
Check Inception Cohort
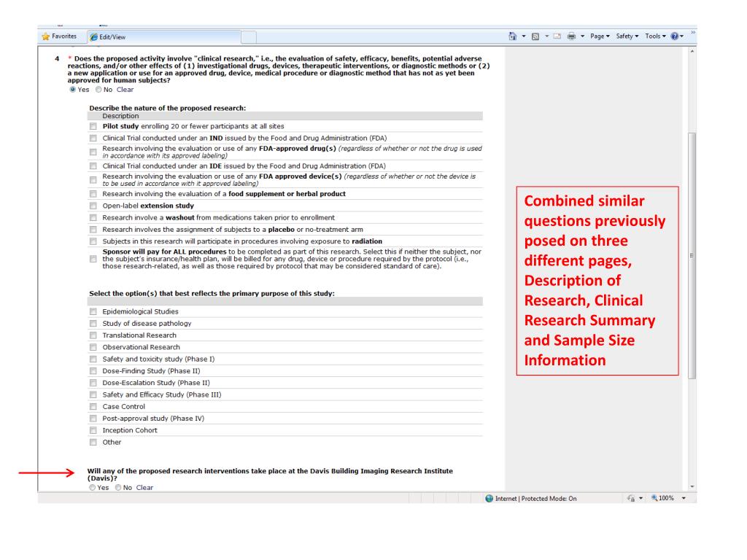click(x=93, y=430)
